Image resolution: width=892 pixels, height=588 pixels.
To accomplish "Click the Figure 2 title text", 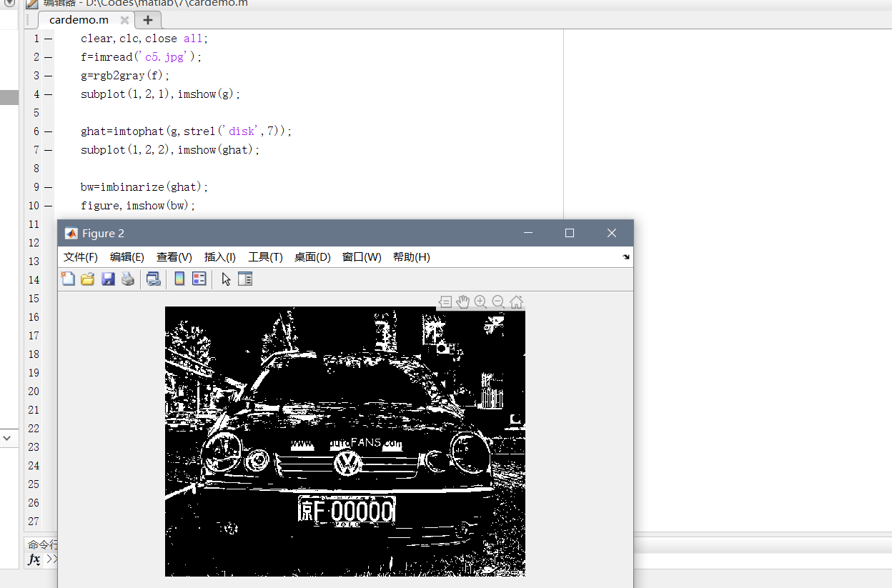I will pos(103,233).
